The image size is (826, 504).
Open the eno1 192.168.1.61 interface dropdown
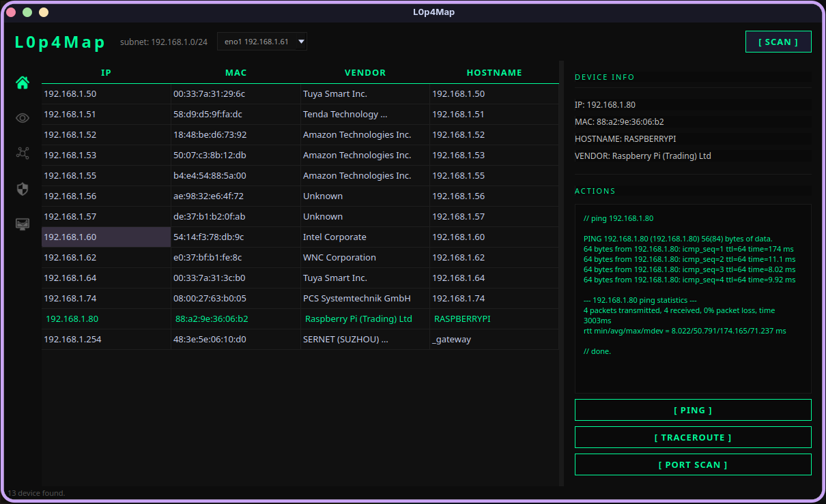262,42
